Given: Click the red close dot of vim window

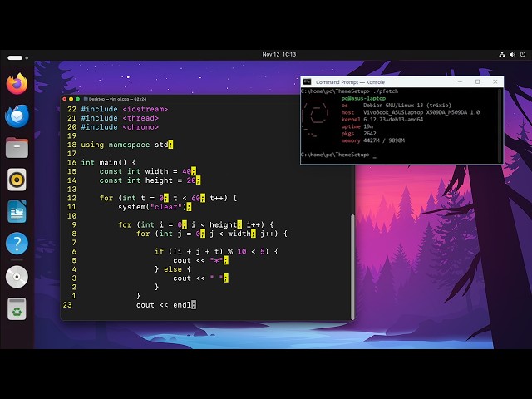Looking at the screenshot, I should tap(65, 99).
